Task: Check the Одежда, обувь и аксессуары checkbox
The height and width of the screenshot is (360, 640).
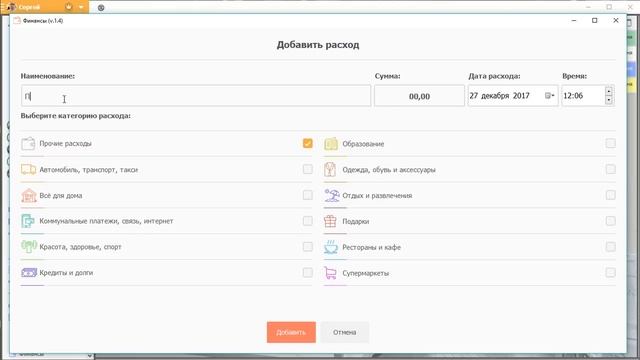Action: pyautogui.click(x=611, y=169)
